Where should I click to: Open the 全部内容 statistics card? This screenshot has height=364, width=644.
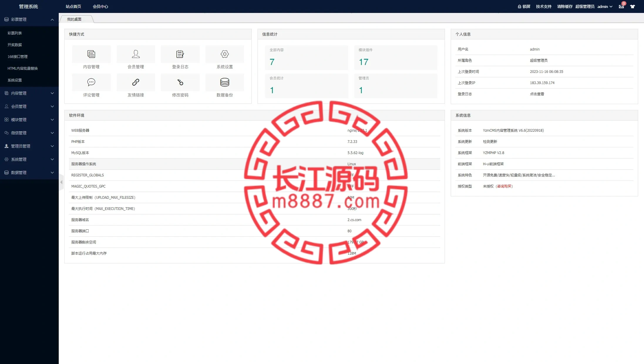click(306, 58)
